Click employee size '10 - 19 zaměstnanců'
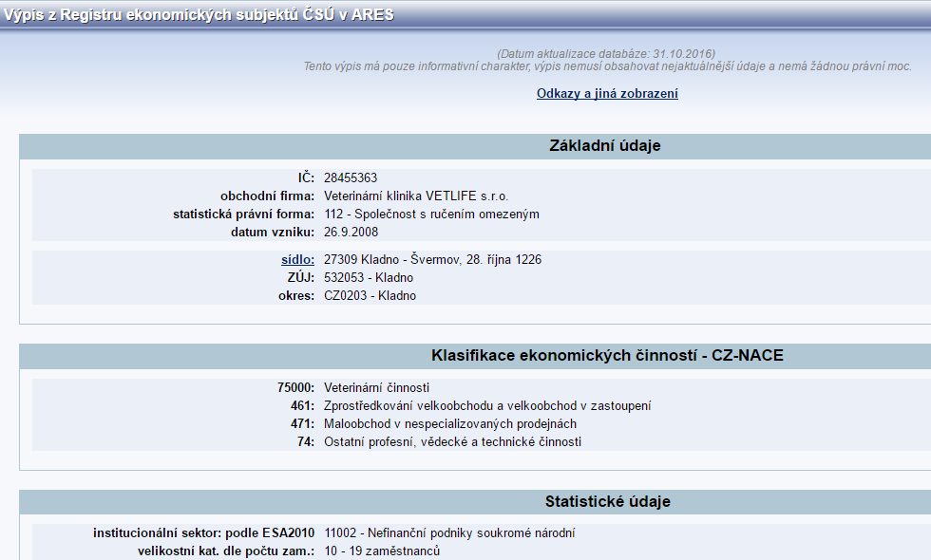This screenshot has height=560, width=931. [x=382, y=551]
